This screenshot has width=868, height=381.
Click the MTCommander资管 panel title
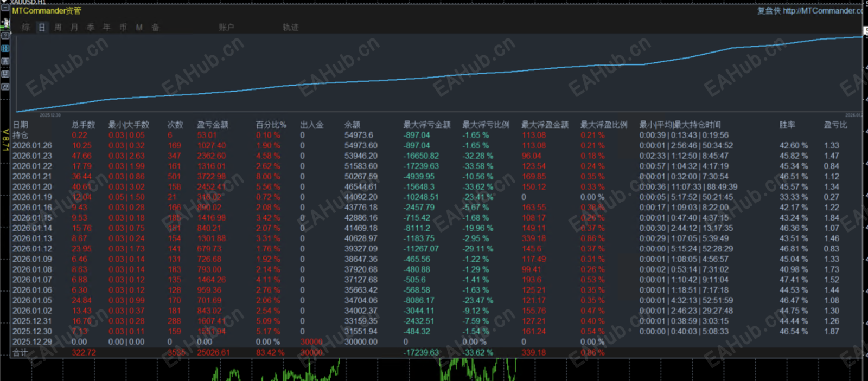click(x=47, y=11)
